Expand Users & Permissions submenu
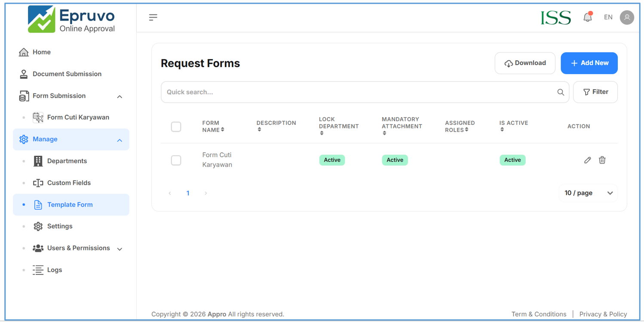 tap(120, 249)
